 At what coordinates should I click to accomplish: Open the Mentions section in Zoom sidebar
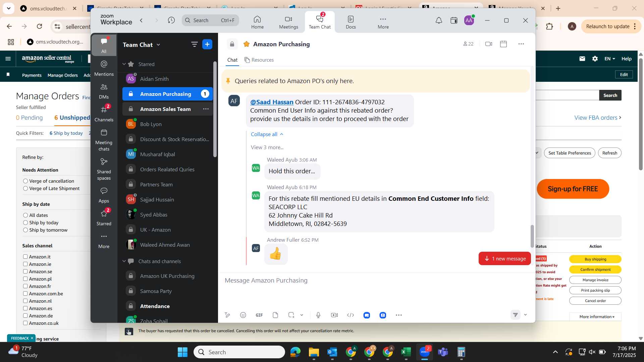[104, 68]
